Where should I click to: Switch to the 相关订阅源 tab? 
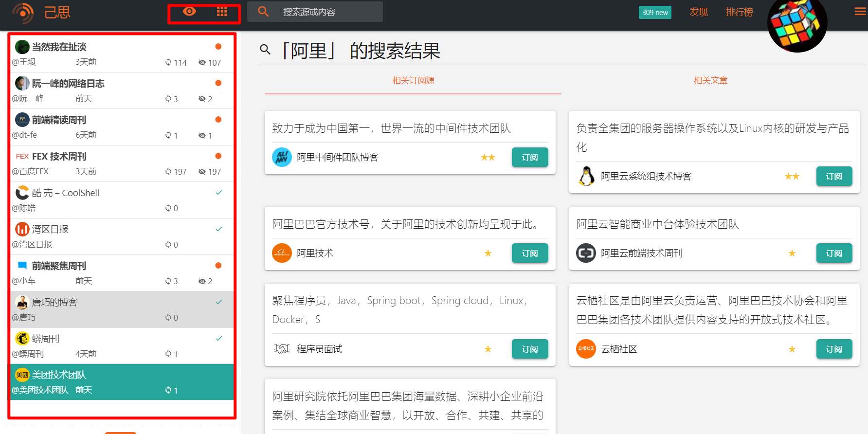coord(413,80)
